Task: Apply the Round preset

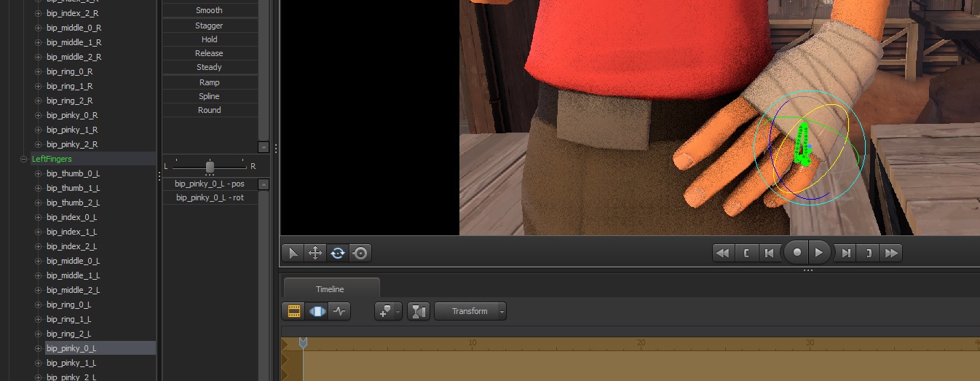Action: click(x=210, y=110)
